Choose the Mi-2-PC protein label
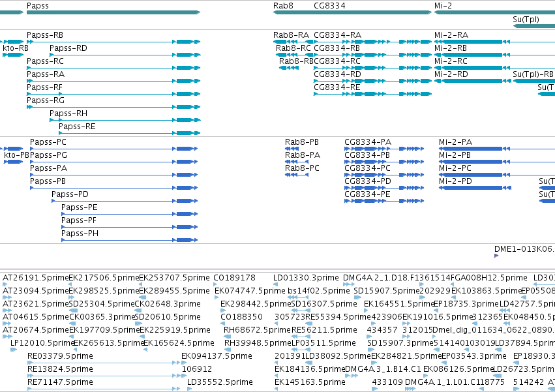 point(455,168)
